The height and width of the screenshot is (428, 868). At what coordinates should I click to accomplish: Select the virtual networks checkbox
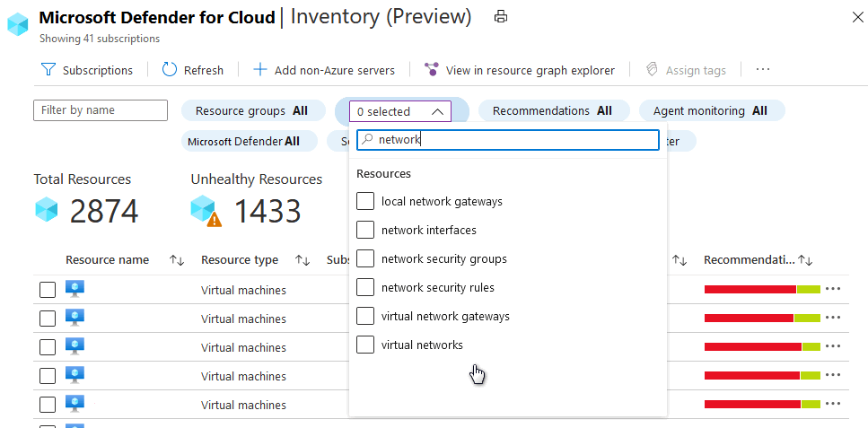pos(365,345)
